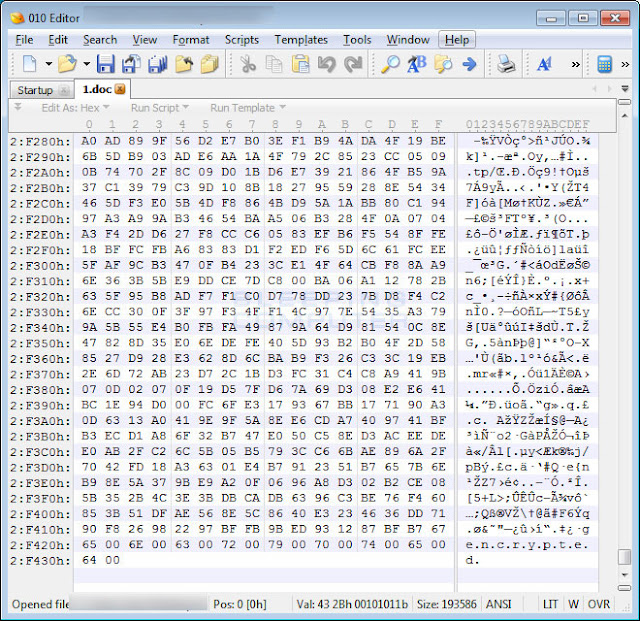The height and width of the screenshot is (621, 640).
Task: Click the vertical scrollbar up arrow
Action: click(x=625, y=116)
